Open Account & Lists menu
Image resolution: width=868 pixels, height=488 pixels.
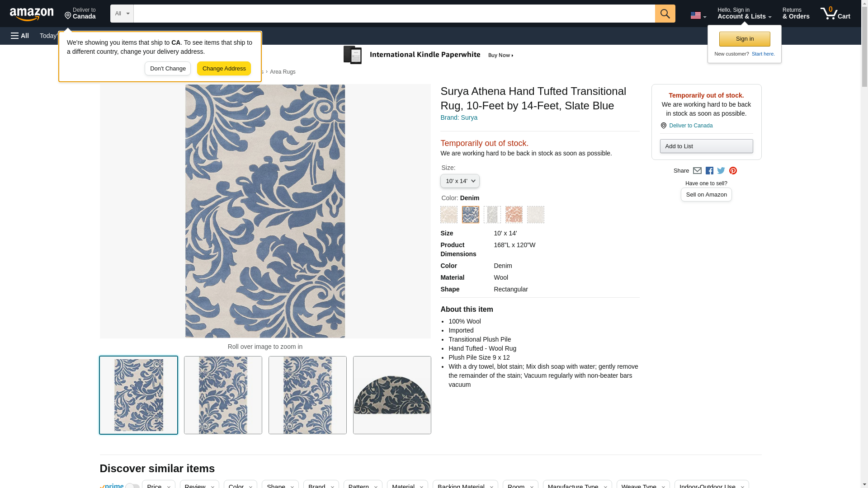[744, 14]
